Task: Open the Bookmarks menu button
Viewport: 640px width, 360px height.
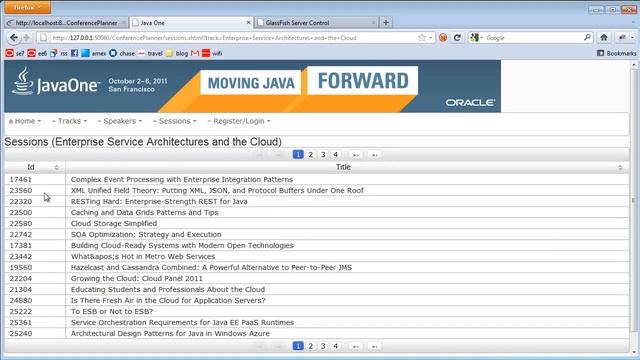Action: pos(616,53)
